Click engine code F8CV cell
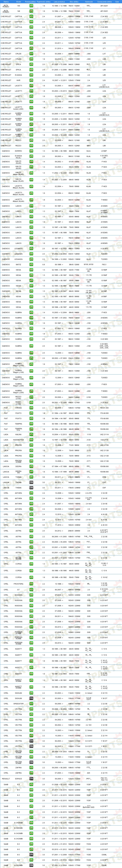The height and width of the screenshot is (868, 122). pos(104,265)
